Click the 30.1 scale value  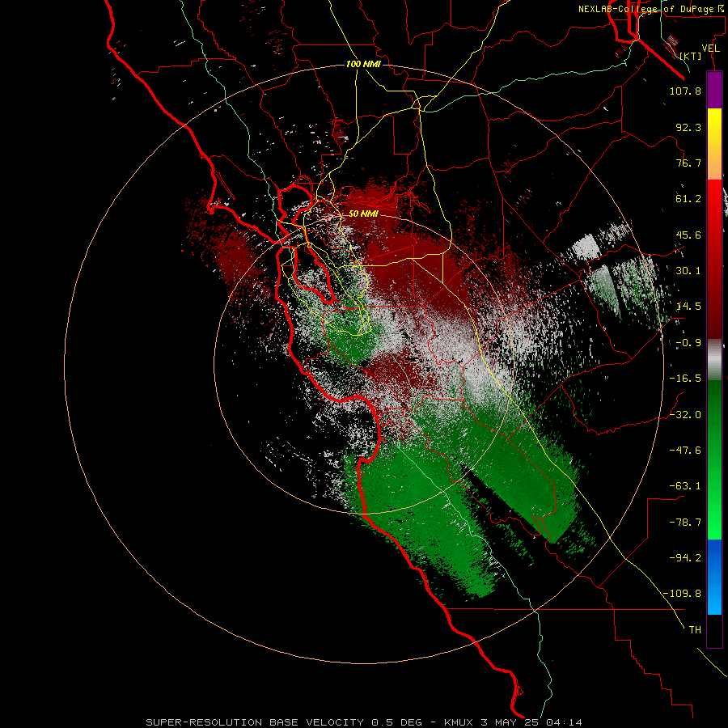[688, 271]
